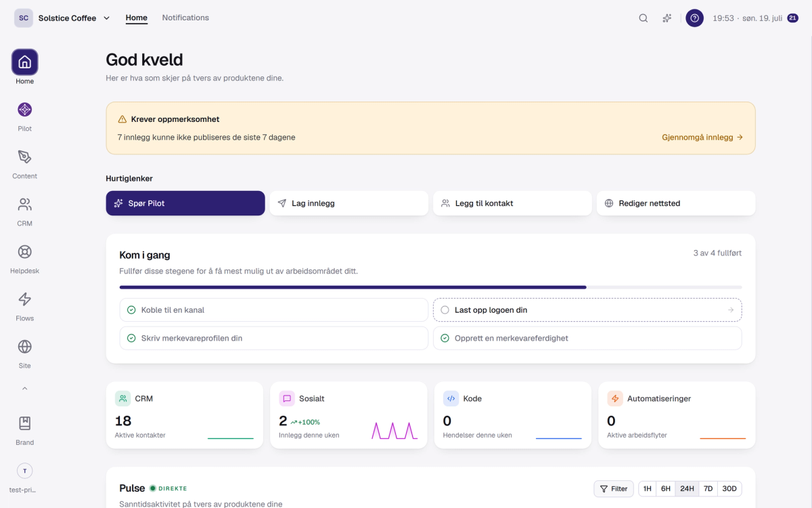Screen dimensions: 812x508
Task: Click the SC workspace avatar
Action: point(24,18)
